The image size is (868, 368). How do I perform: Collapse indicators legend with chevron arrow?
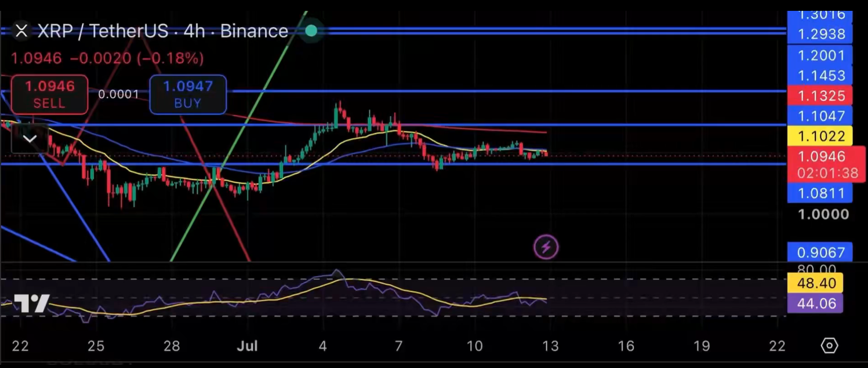coord(30,139)
